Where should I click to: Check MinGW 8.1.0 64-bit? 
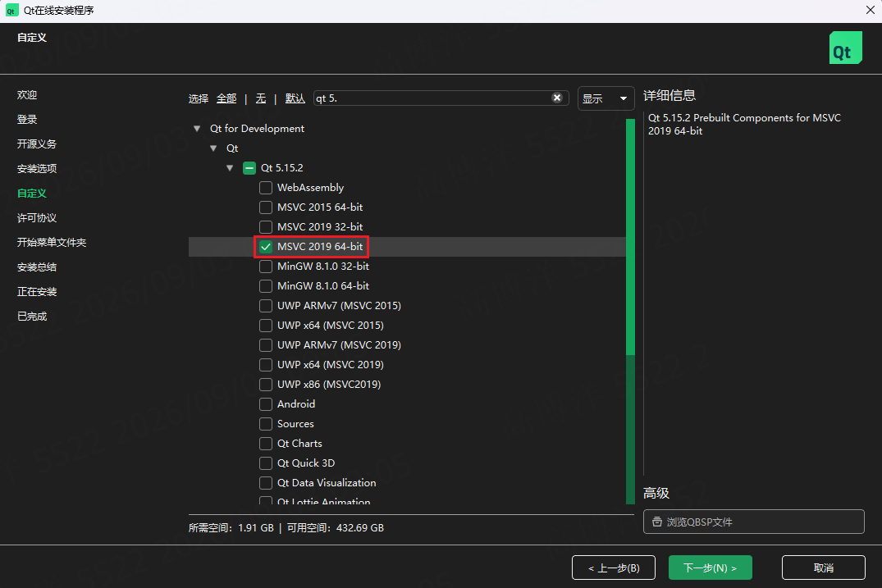point(266,286)
